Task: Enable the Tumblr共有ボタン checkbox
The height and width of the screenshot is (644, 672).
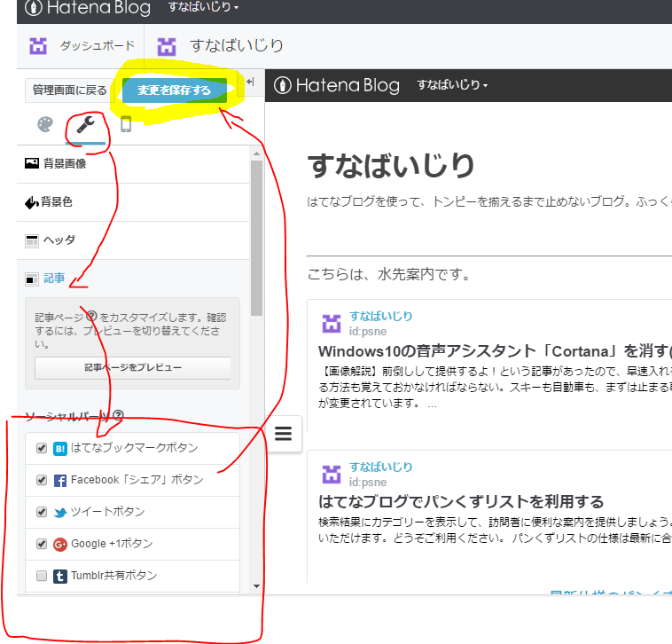Action: point(42,576)
